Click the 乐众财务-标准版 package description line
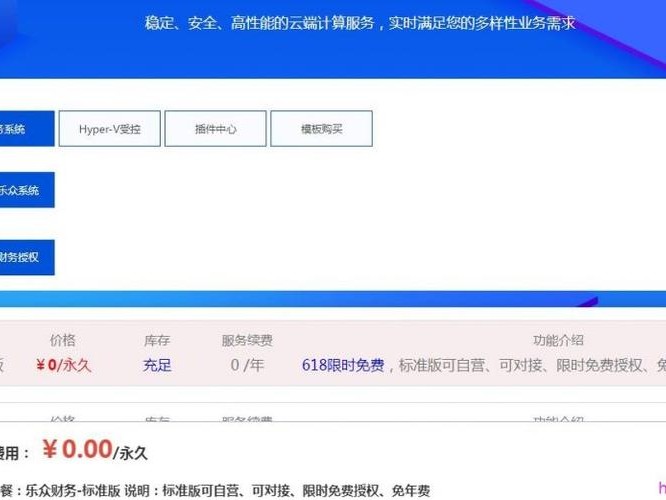Image resolution: width=666 pixels, height=500 pixels. click(x=215, y=491)
